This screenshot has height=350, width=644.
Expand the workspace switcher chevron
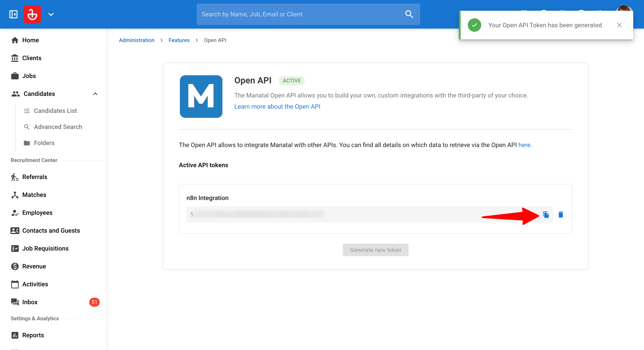[51, 14]
